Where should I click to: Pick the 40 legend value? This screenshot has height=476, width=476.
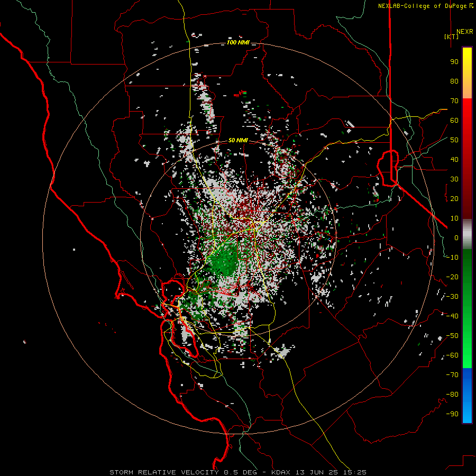[454, 160]
